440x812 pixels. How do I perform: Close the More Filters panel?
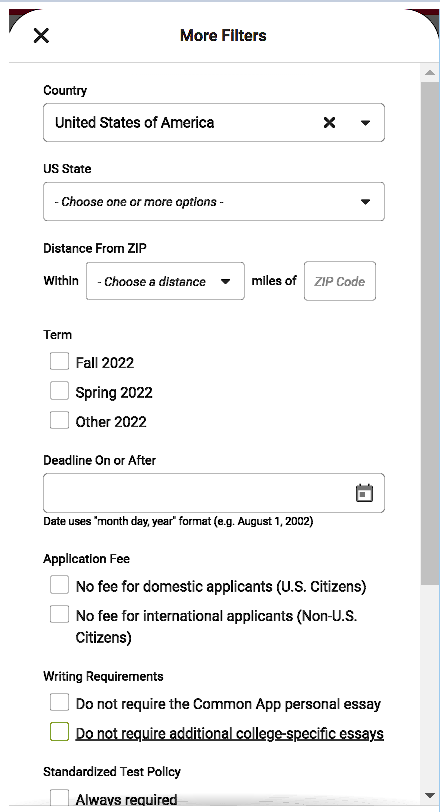tap(41, 36)
